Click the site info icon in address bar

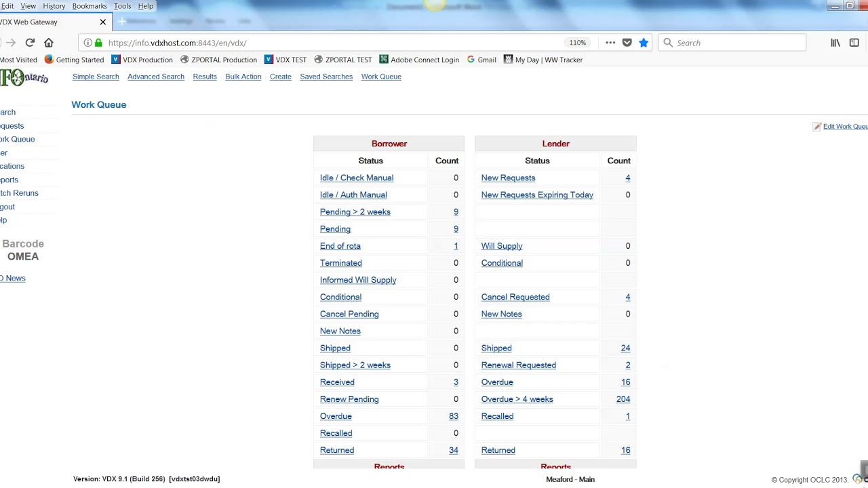click(87, 43)
